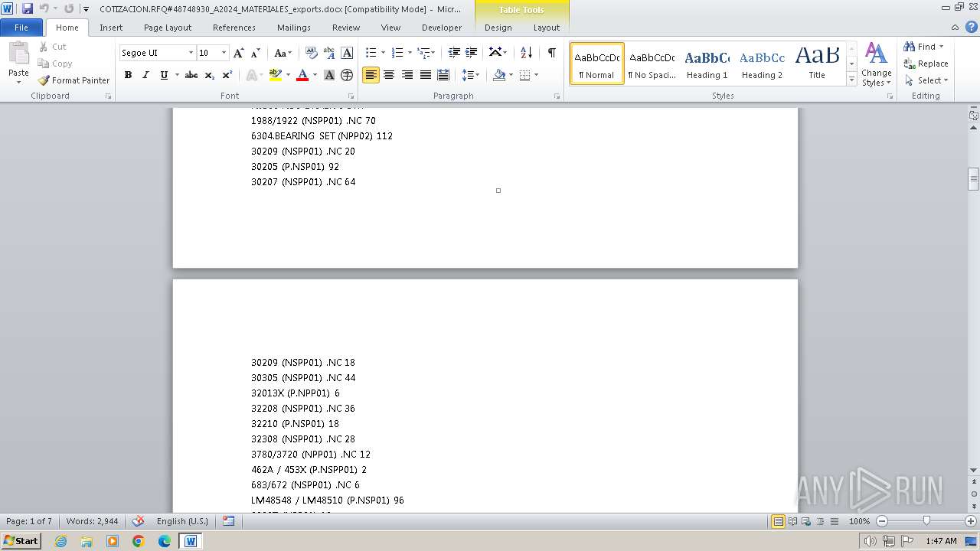Open the Font name dropdown
Viewport: 980px width, 551px height.
click(191, 53)
